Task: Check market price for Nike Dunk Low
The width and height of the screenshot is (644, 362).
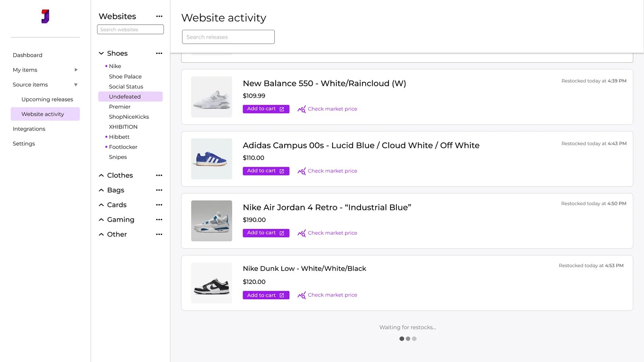Action: 332,295
